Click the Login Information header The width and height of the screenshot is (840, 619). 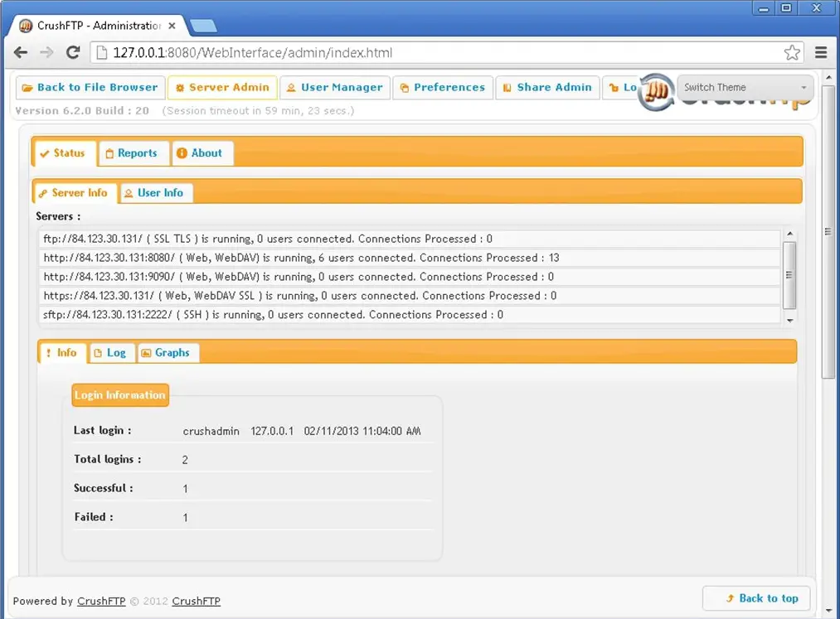coord(120,395)
